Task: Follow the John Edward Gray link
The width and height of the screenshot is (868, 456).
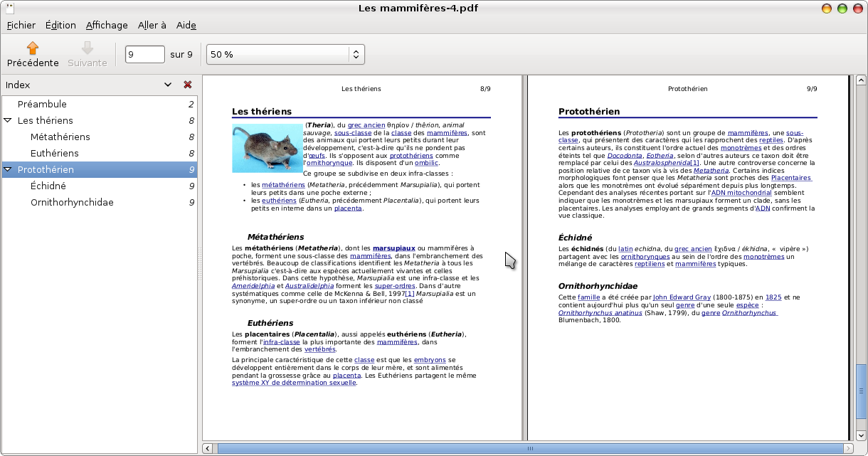Action: coord(683,297)
